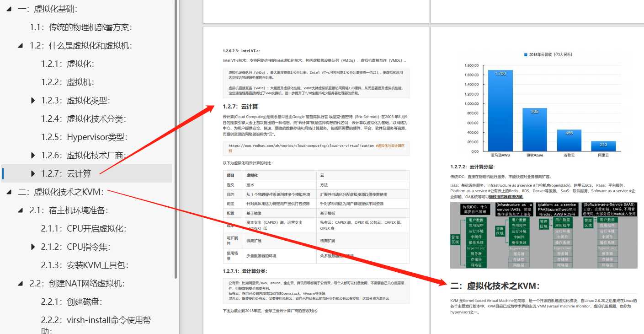Click table cell 横向扩展
This screenshot has width=644, height=334.
363,241
